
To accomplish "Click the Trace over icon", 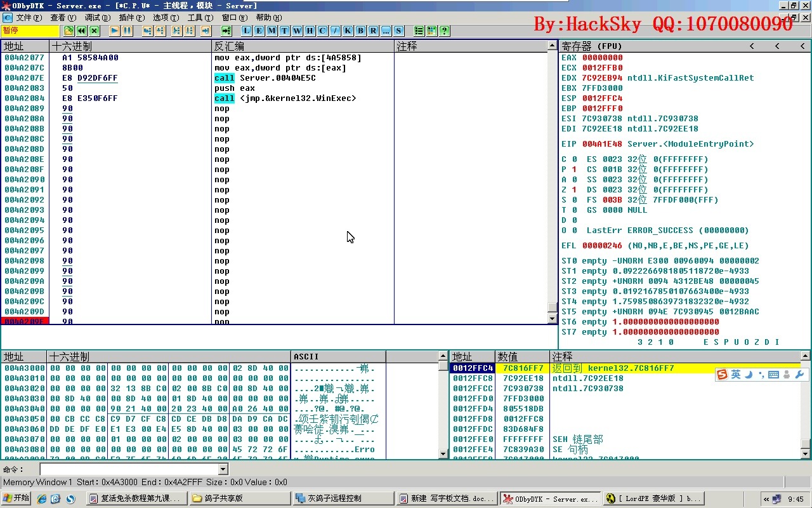I will click(x=189, y=30).
